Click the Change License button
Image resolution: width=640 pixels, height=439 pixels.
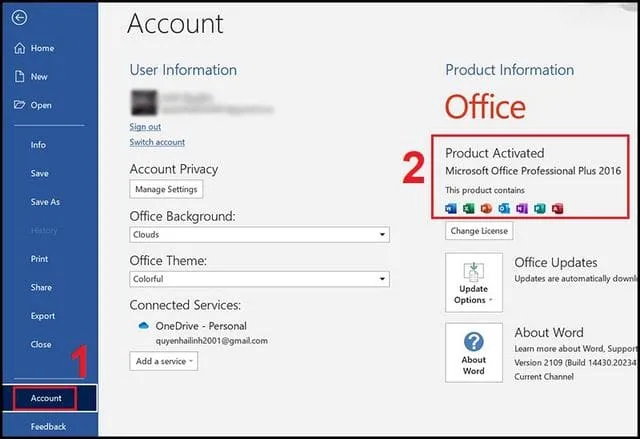tap(479, 231)
